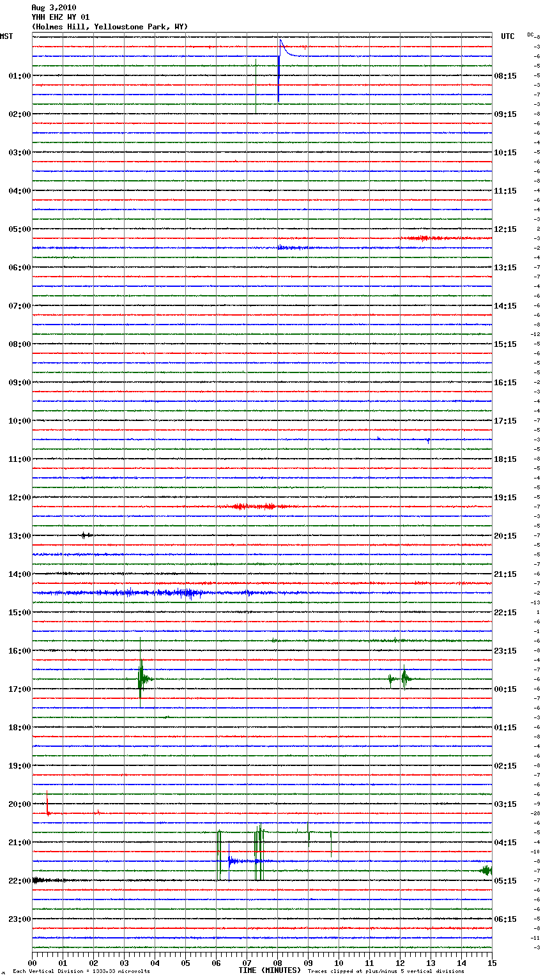Viewport: 543px width, 980px height.
Task: Click the UTC column header
Action: pyautogui.click(x=507, y=36)
